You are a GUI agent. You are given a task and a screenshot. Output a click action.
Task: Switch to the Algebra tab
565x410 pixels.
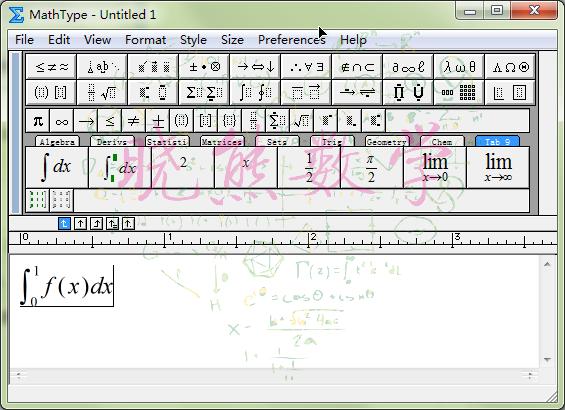[57, 142]
